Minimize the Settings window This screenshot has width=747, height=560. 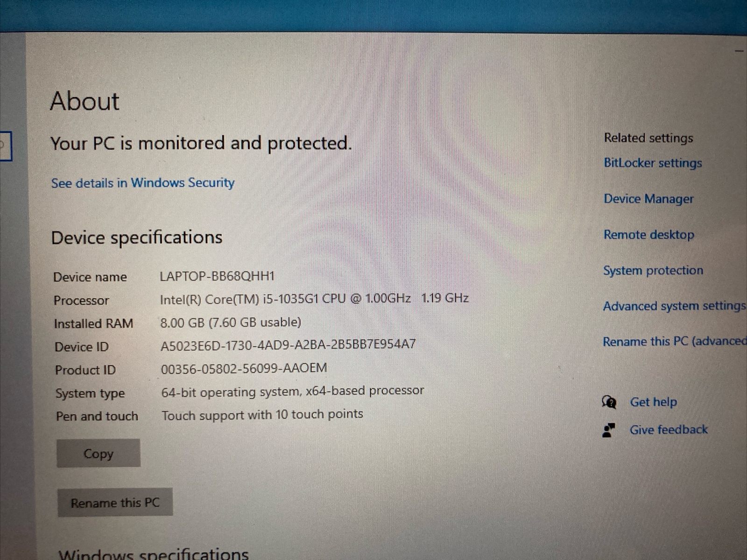pyautogui.click(x=739, y=50)
